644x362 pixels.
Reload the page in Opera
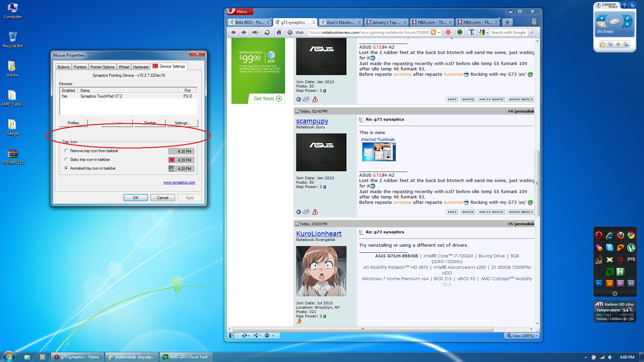(x=267, y=33)
